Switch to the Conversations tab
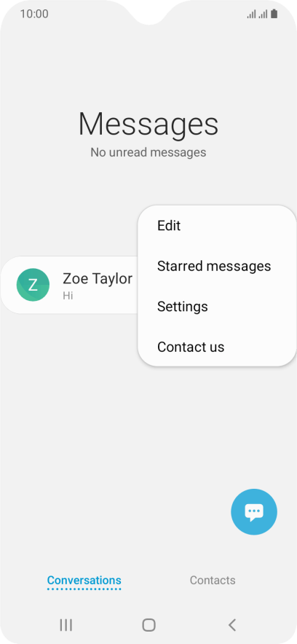The image size is (297, 644). (x=84, y=580)
